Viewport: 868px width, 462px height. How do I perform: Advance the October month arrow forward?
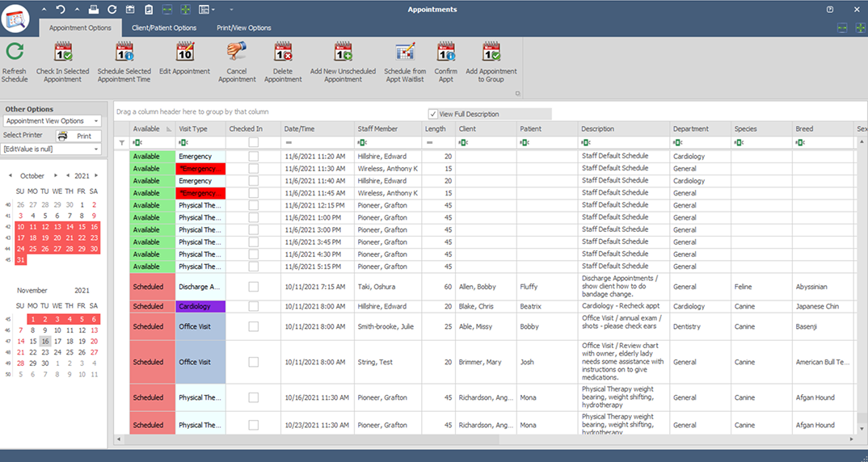[x=55, y=175]
